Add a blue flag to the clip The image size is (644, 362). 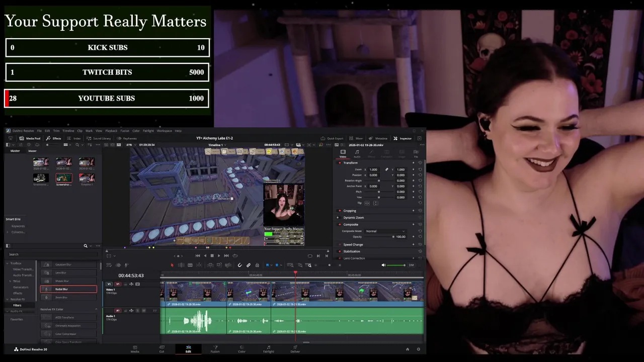click(268, 265)
